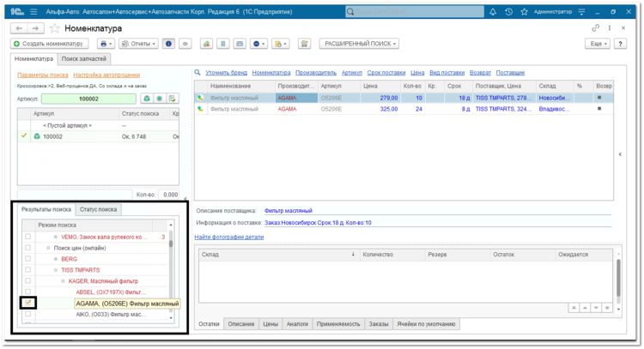Open notifications bell in title bar
This screenshot has height=349, width=644.
point(493,12)
